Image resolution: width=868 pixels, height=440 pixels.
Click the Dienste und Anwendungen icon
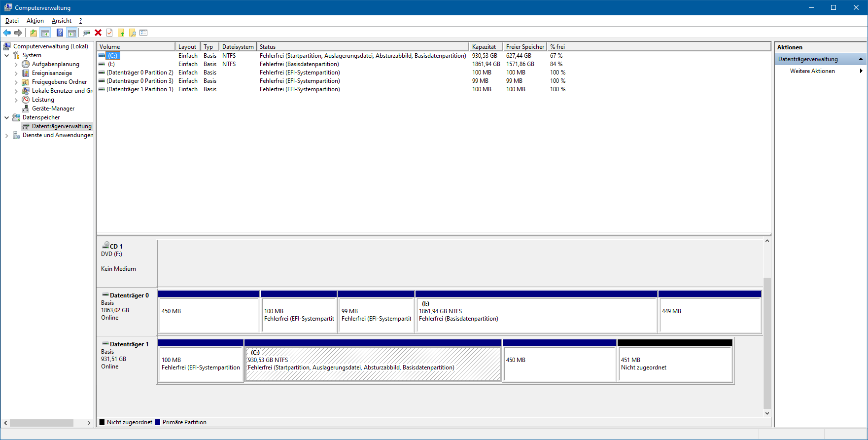pos(16,135)
